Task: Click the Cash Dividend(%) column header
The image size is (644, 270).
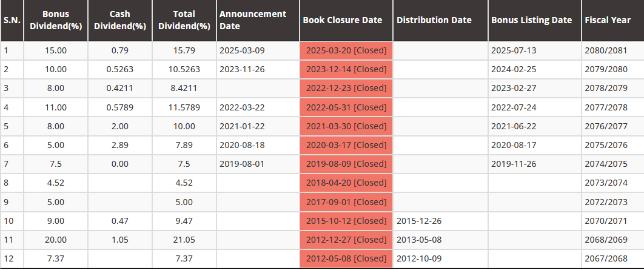Action: point(120,20)
